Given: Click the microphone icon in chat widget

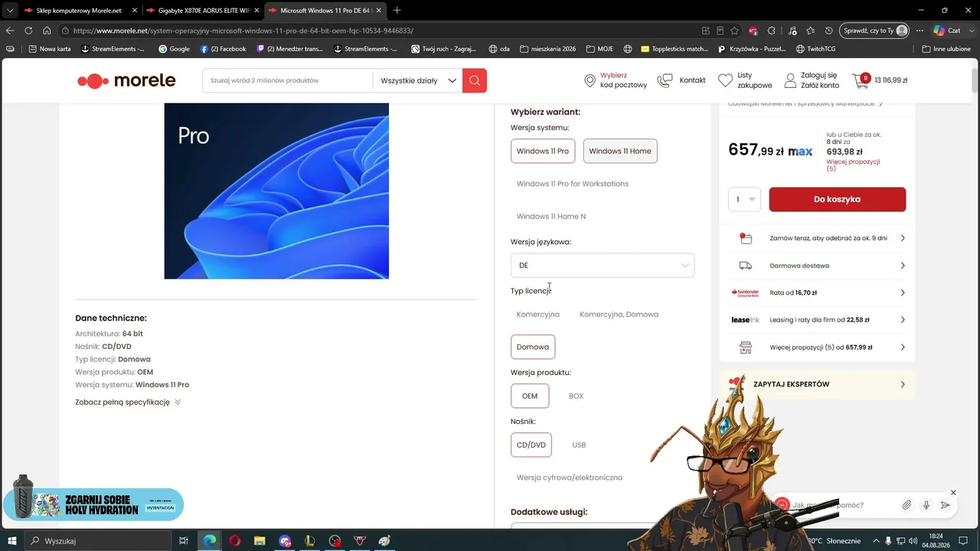Looking at the screenshot, I should (926, 505).
